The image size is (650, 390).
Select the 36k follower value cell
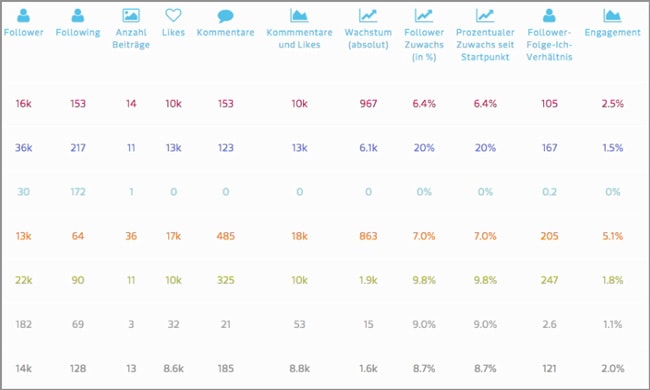click(23, 148)
